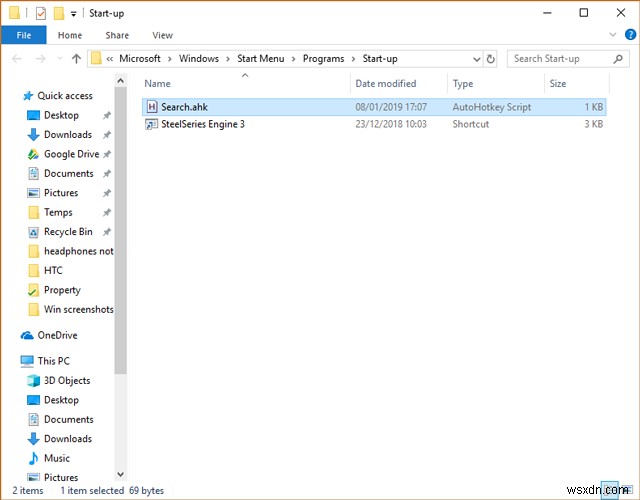Screen dimensions: 640x500
Task: Open Desktop icon under Quick access
Action: click(x=33, y=116)
